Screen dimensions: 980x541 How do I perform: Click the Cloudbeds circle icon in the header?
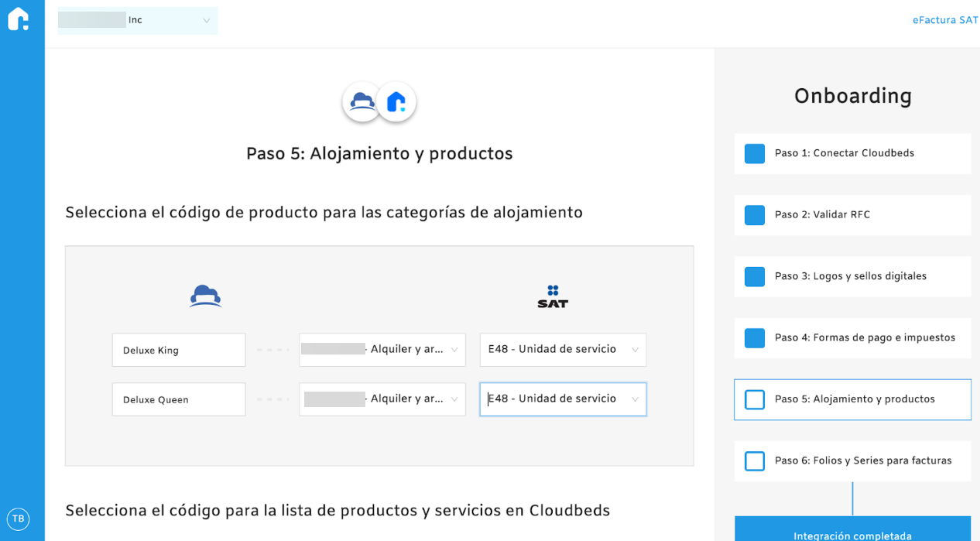tap(362, 101)
